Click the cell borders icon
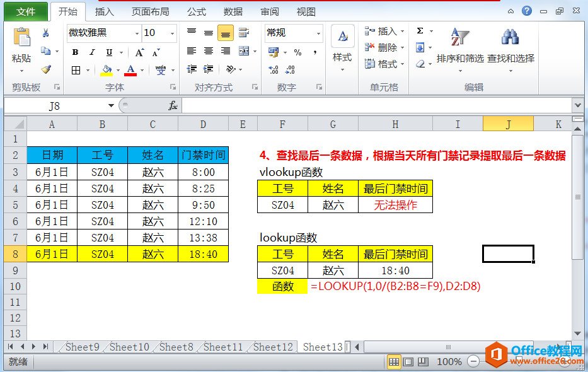The height and width of the screenshot is (372, 588). coord(76,70)
